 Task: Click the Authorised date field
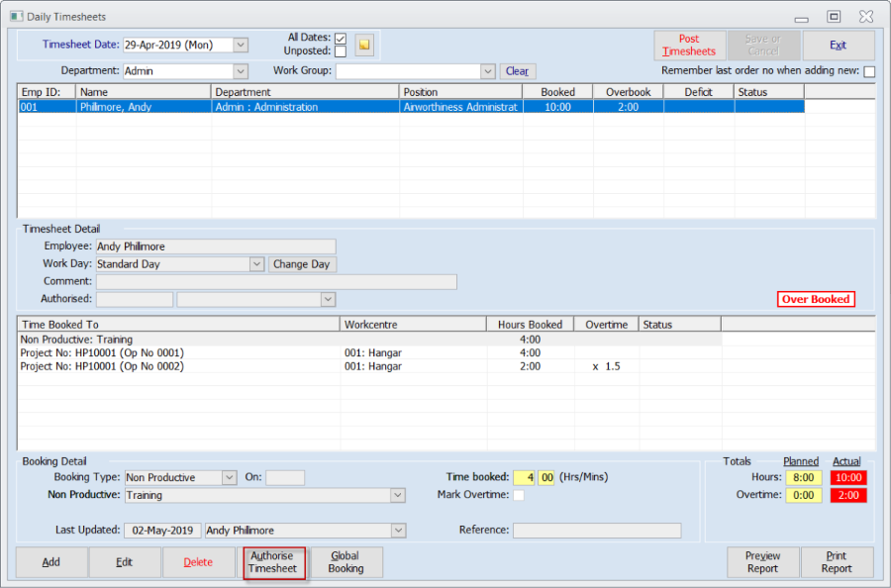click(x=135, y=299)
